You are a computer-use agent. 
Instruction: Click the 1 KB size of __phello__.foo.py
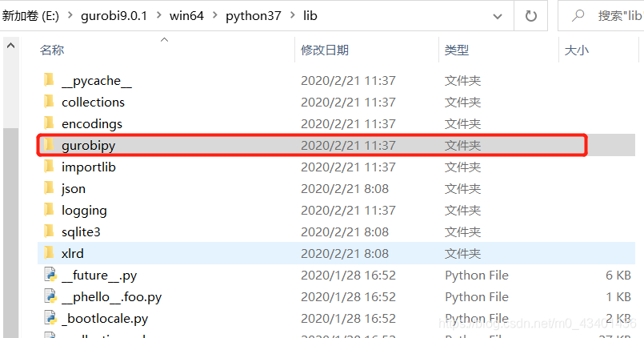tap(618, 296)
